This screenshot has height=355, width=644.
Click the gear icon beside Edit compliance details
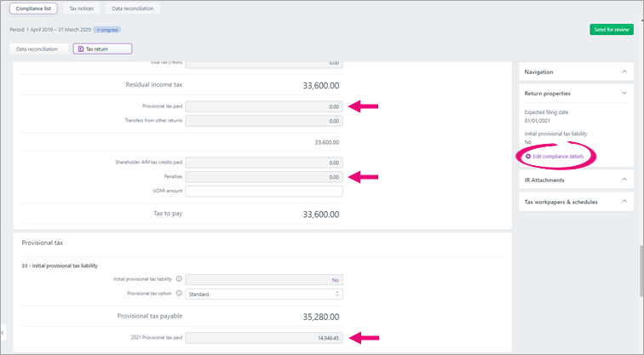coord(528,157)
